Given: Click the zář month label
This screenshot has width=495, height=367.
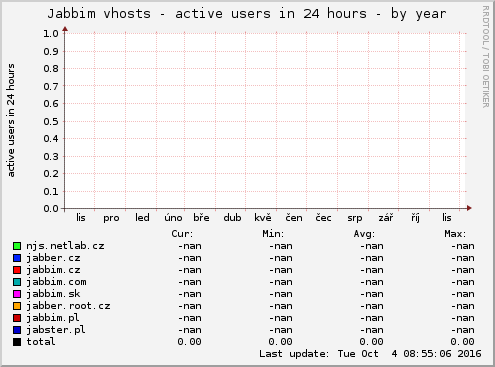Looking at the screenshot, I should coord(386,218).
